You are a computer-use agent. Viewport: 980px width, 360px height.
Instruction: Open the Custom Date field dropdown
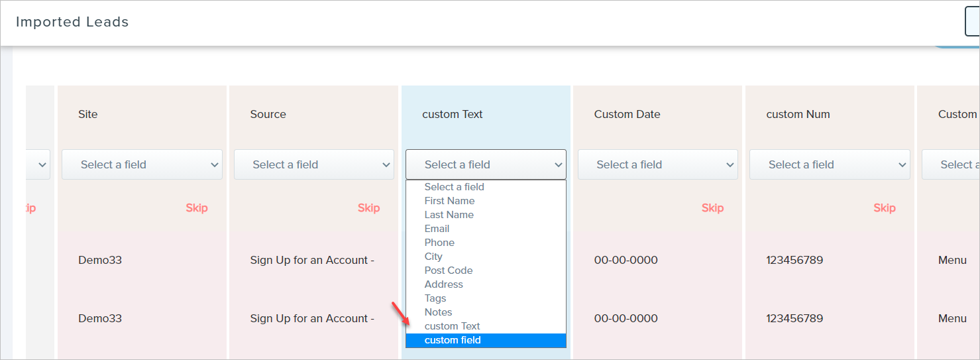coord(657,164)
